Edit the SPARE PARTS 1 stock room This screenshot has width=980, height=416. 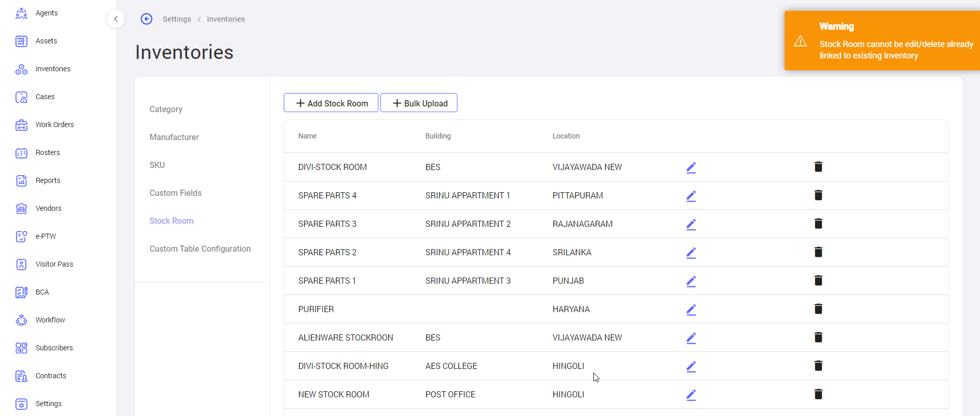click(691, 281)
